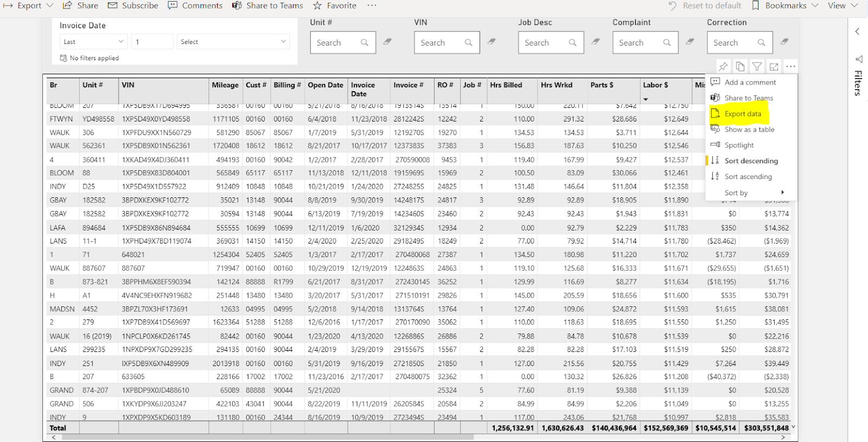Clear Unit # slicer with eraser icon
This screenshot has height=442, width=868.
click(x=387, y=41)
